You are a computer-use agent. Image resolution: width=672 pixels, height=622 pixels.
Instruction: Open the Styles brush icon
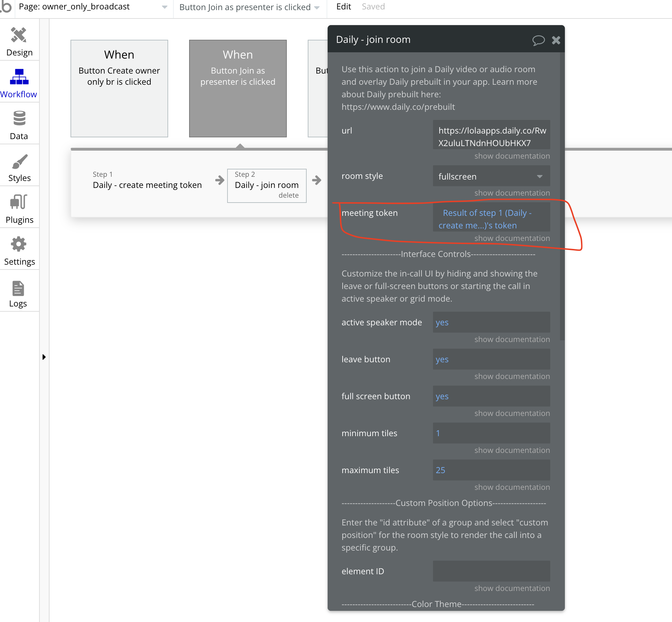tap(20, 161)
